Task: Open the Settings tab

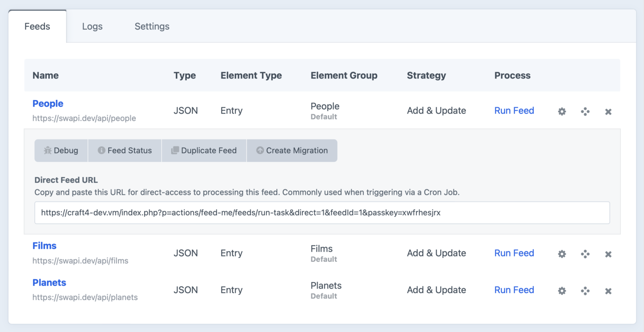Action: pyautogui.click(x=152, y=26)
